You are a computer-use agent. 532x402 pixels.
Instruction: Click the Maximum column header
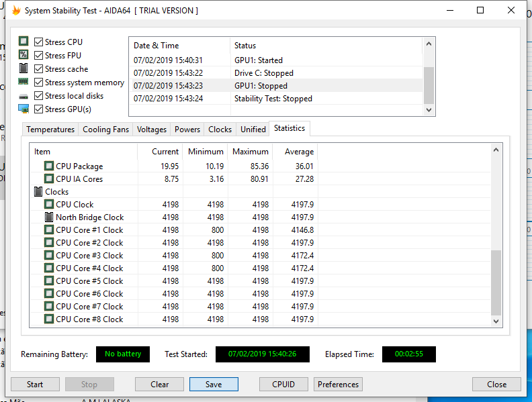click(251, 152)
